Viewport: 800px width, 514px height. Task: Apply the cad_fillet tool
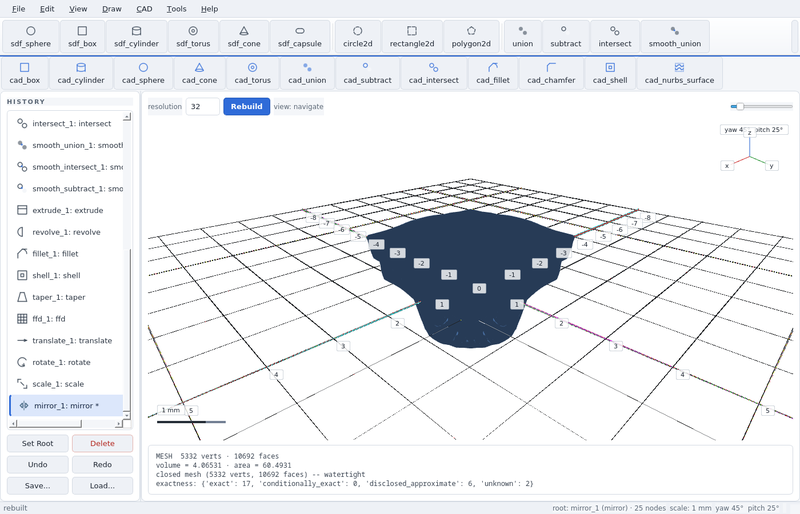(492, 74)
